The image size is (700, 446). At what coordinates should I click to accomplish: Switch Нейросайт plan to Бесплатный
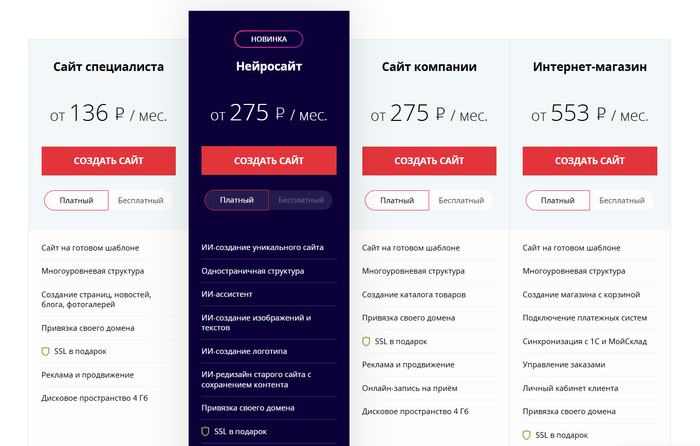tap(301, 200)
